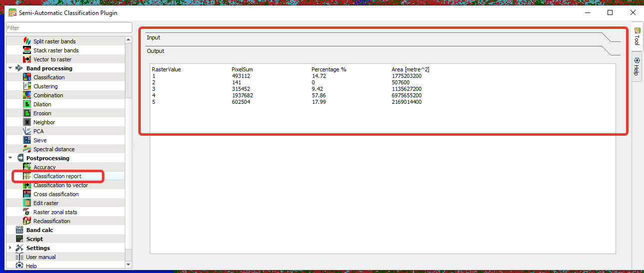
Task: Click the Area [metre^2] column header text
Action: coord(410,69)
